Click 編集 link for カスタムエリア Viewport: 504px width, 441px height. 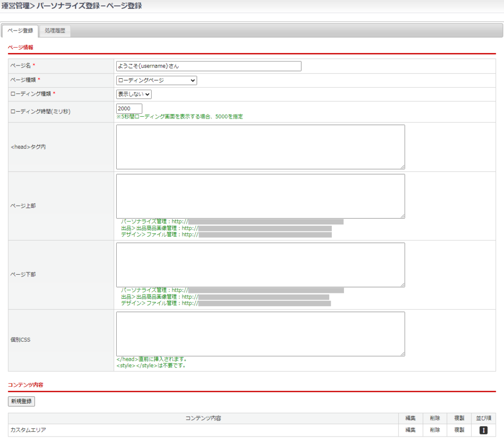tap(410, 430)
